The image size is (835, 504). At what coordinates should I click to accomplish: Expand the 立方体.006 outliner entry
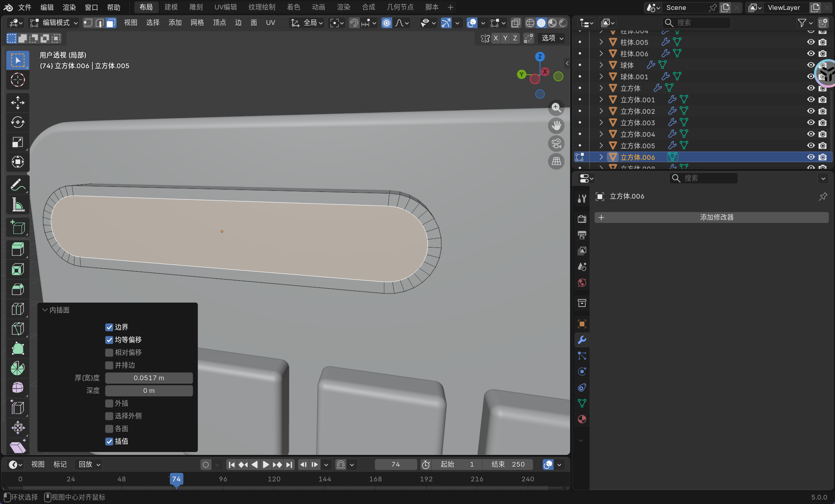601,157
